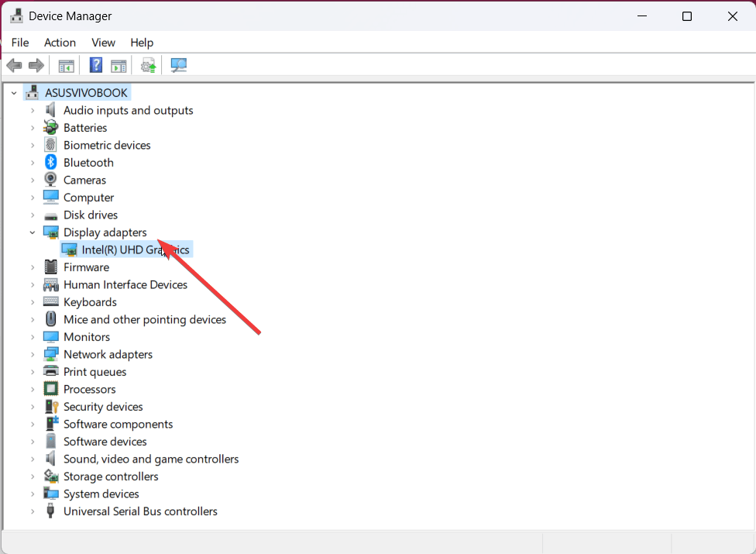The width and height of the screenshot is (756, 554).
Task: Click the Network adapters icon
Action: (x=50, y=354)
